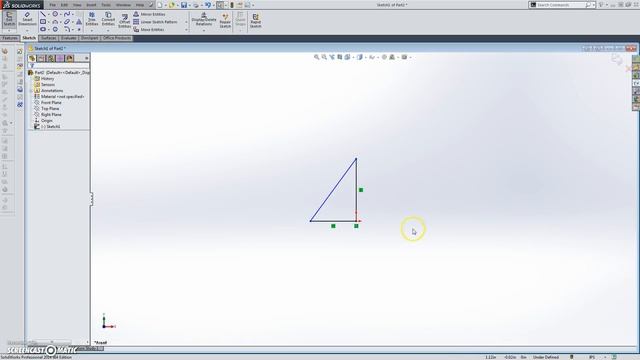Click Move Entities
Viewport: 640px width, 360px height.
tap(149, 29)
